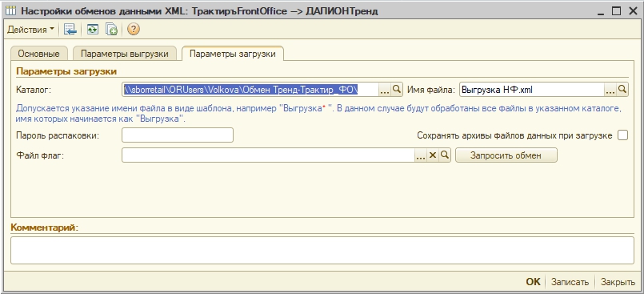Switch to the Параметры выгрузки tab
The image size is (644, 294).
click(125, 54)
